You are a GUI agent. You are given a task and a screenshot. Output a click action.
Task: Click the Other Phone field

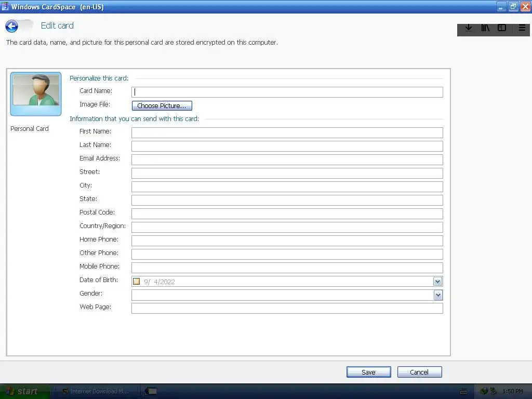pos(287,254)
